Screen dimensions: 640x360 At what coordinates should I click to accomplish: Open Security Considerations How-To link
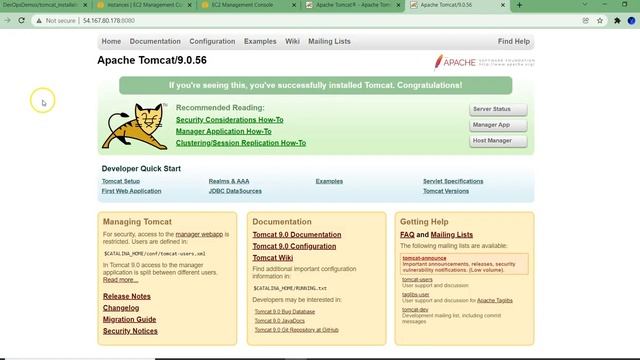[229, 120]
